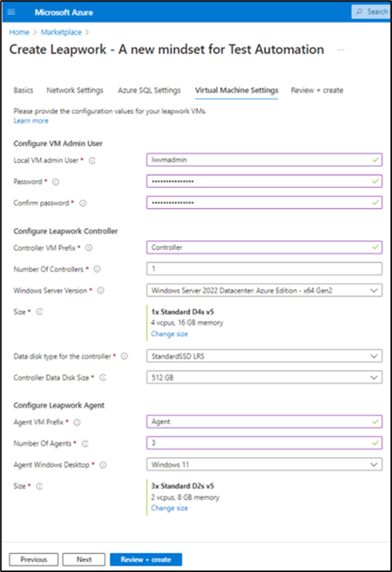
Task: Switch to the Azure SQL Settings tab
Action: [149, 90]
